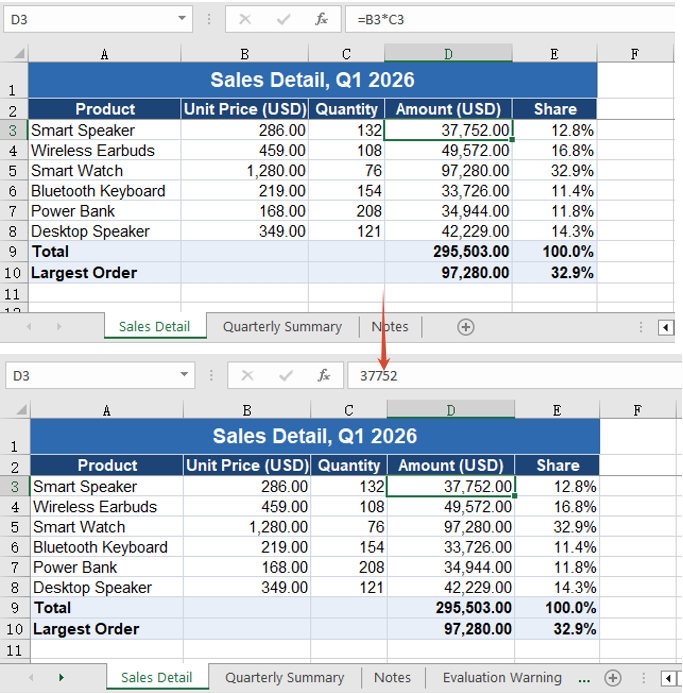Click Power Bank cell in top sheet
Image resolution: width=683 pixels, height=693 pixels.
pyautogui.click(x=104, y=211)
